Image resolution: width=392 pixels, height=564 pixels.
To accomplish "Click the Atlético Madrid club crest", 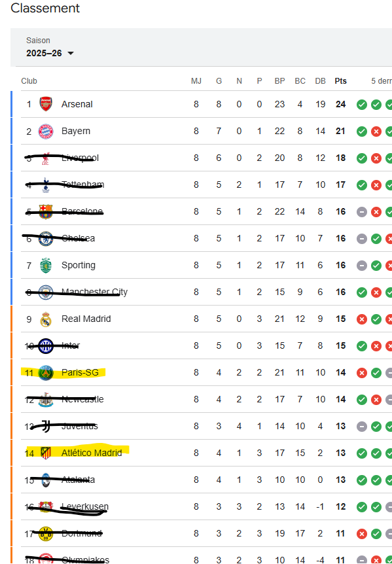I will click(46, 453).
